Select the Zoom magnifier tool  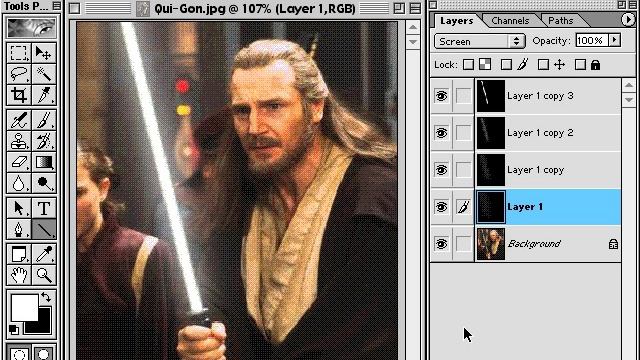(x=44, y=275)
